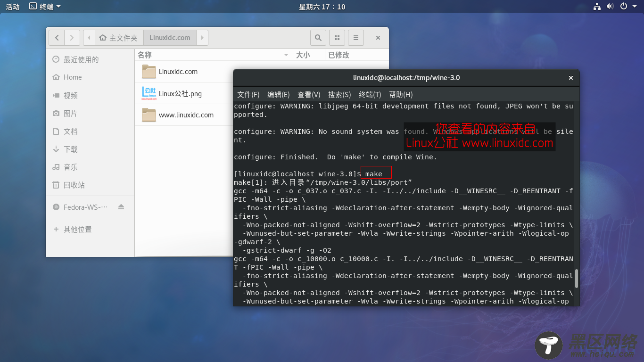
Task: Click the network status icon
Action: [597, 6]
